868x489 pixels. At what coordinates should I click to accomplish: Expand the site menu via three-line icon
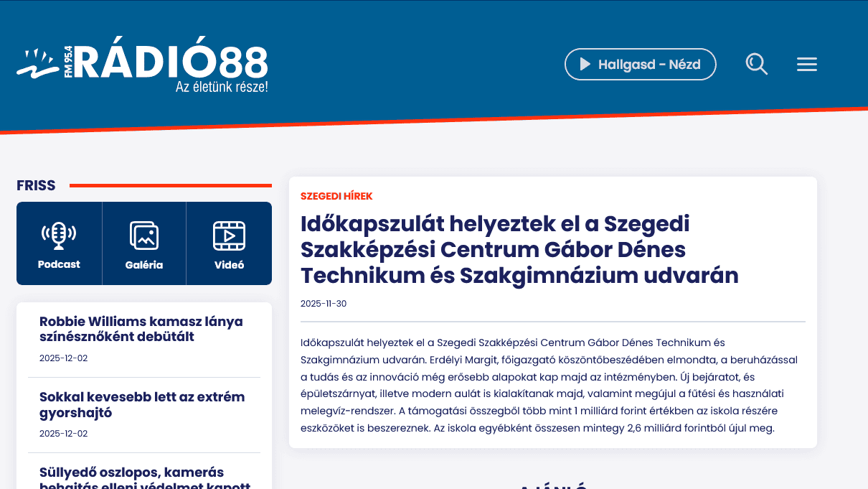806,64
